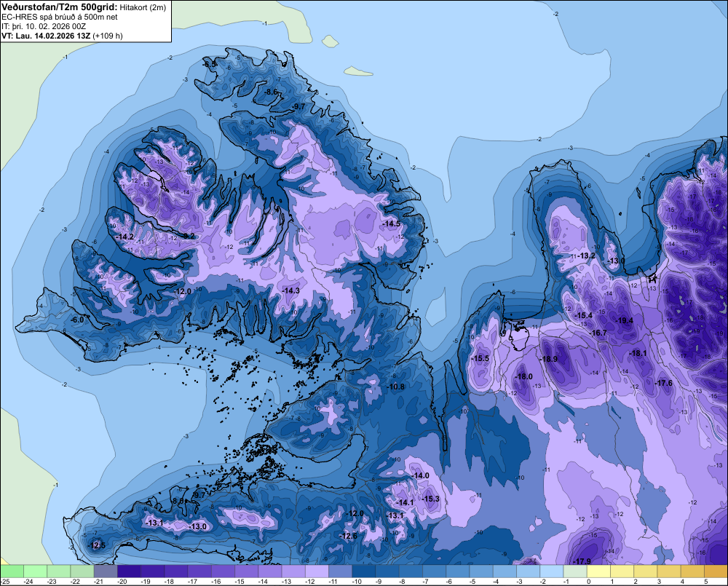728x586 pixels.
Task: Click the -6.5 temperature value on the map
Action: click(x=210, y=64)
